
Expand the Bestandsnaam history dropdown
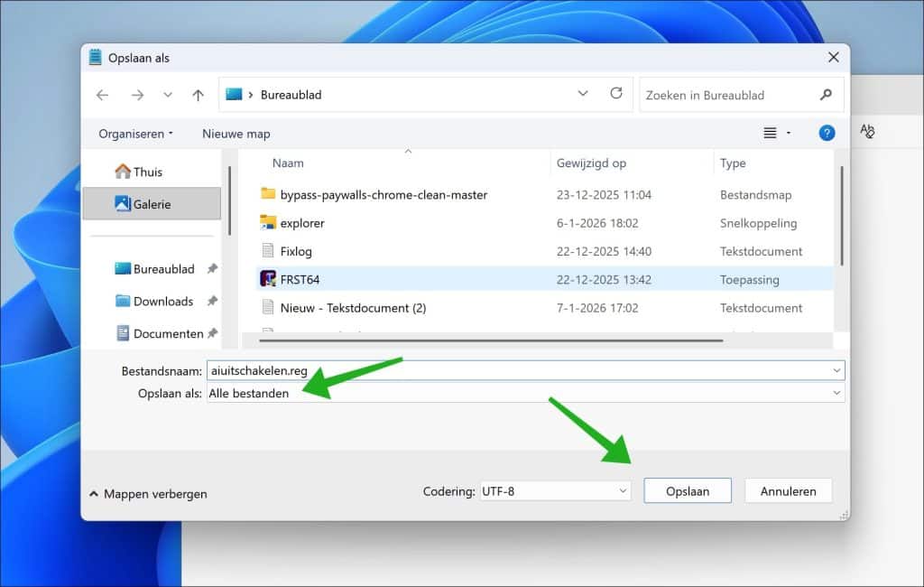836,370
